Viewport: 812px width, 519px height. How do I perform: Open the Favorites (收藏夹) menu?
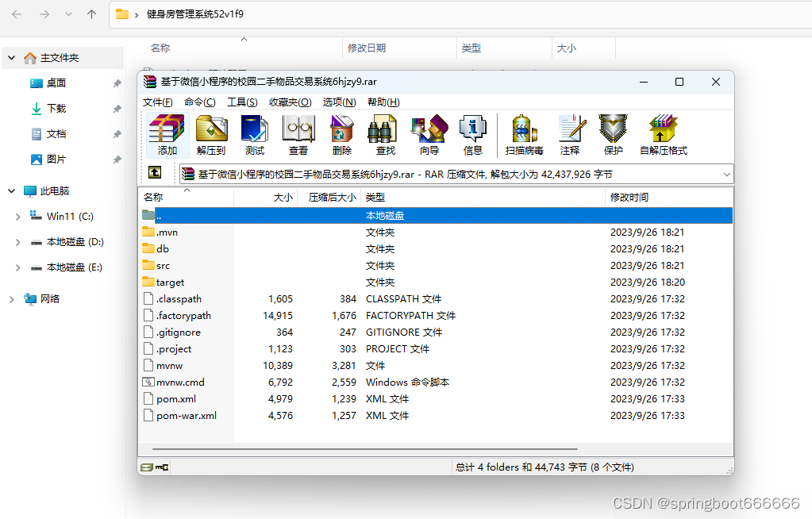[x=290, y=102]
